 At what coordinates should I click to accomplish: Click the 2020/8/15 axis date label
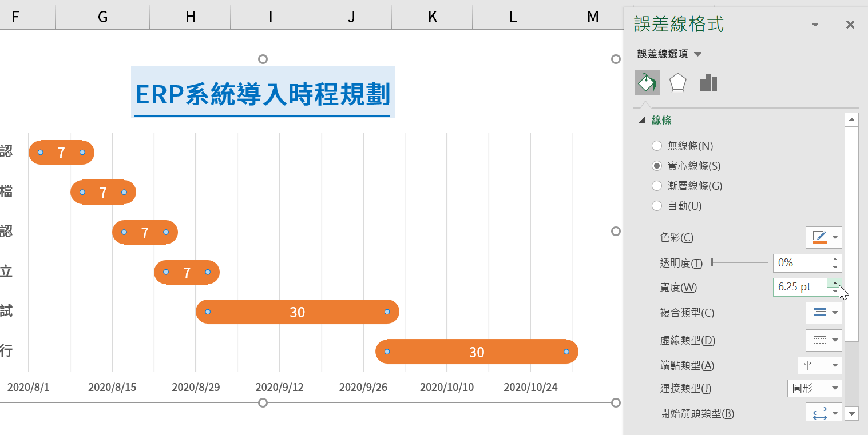pos(112,388)
